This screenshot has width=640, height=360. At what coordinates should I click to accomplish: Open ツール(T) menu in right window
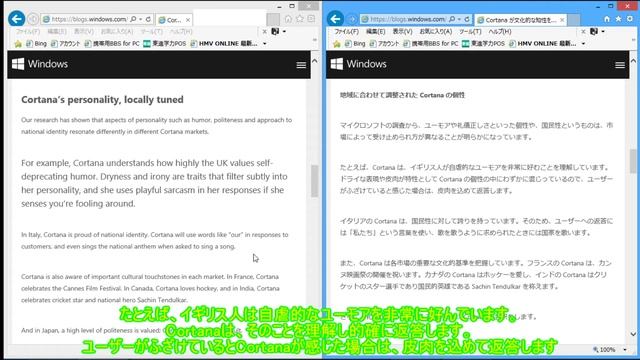click(x=470, y=31)
